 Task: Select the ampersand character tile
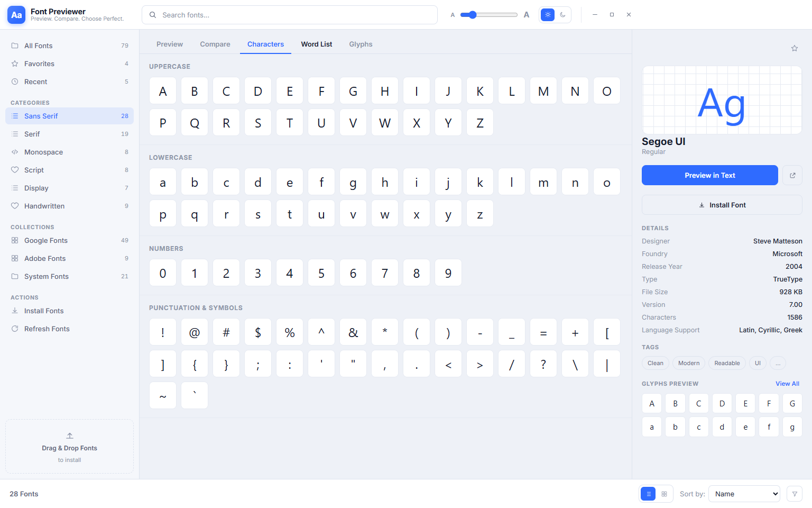pos(353,332)
